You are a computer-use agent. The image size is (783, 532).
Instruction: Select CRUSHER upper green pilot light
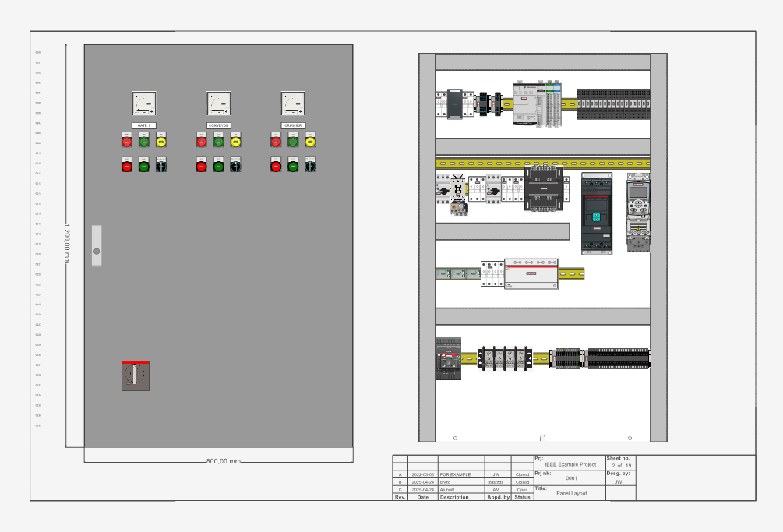point(293,140)
